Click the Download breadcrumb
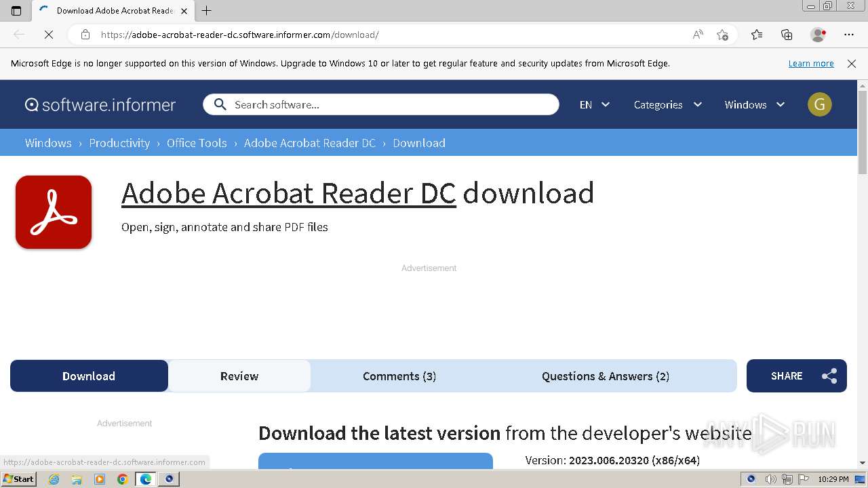Screen dimensions: 868x488 pos(419,143)
